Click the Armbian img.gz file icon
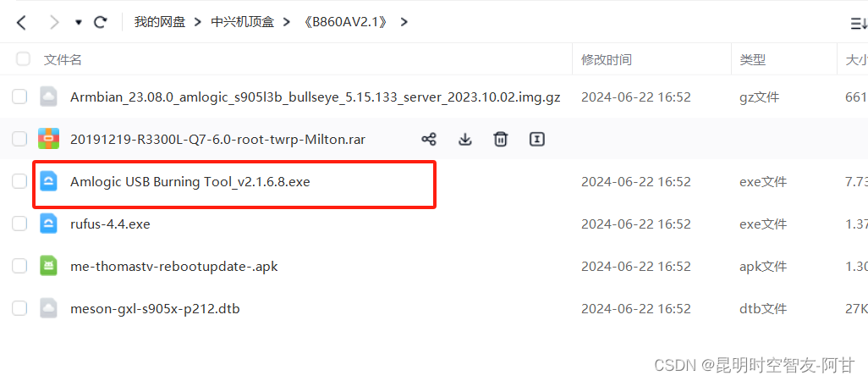Viewport: 868px width, 381px height. (x=49, y=97)
